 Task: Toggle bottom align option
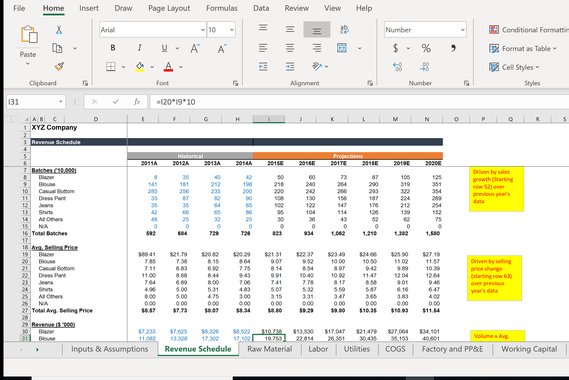click(317, 30)
